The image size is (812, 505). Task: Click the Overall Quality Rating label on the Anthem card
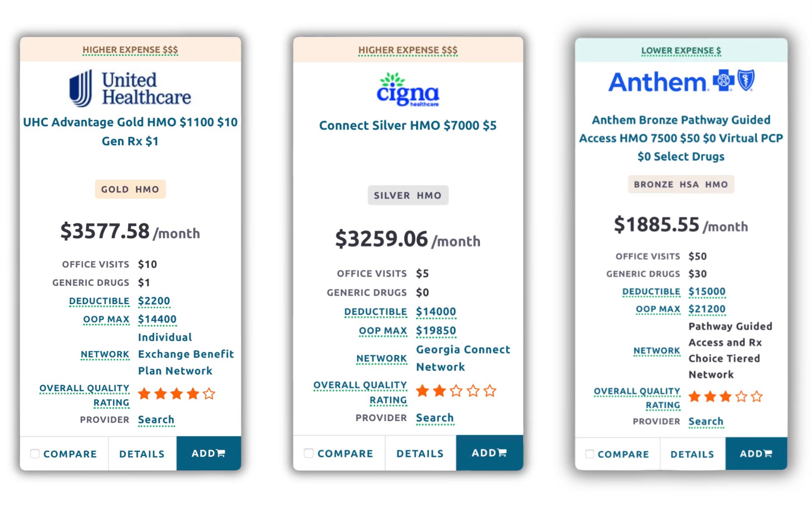(637, 398)
